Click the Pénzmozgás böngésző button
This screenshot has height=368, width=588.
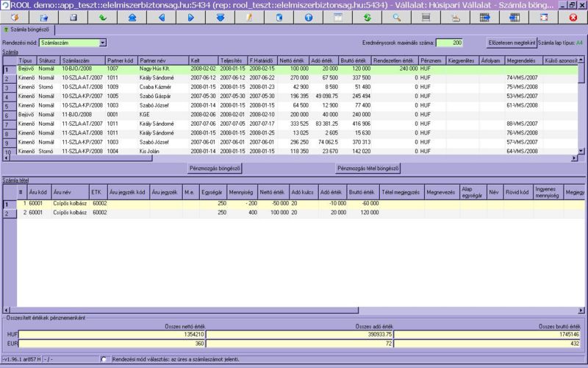click(x=215, y=168)
